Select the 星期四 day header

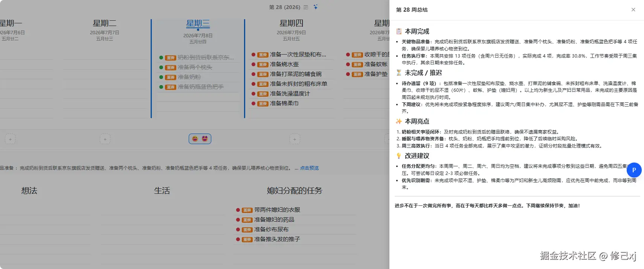(291, 23)
